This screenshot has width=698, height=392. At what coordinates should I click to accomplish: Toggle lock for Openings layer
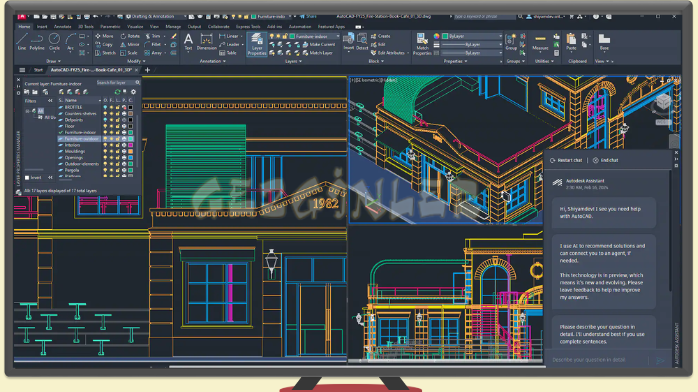click(x=118, y=158)
